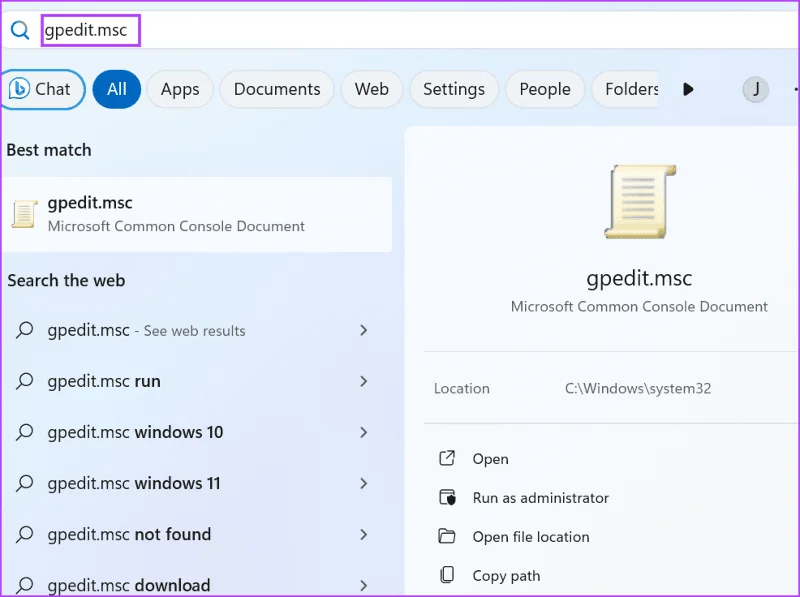Choose Run as administrator
Viewport: 800px width, 597px height.
pos(541,498)
